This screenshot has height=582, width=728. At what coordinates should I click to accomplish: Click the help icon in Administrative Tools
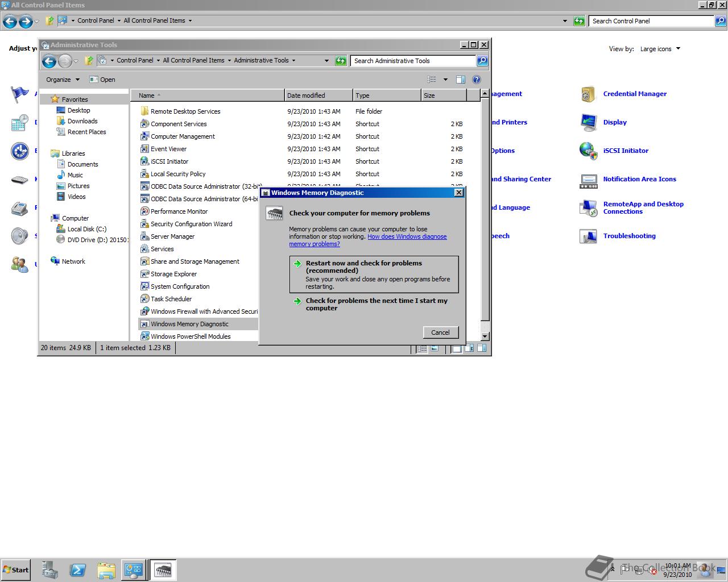click(x=477, y=80)
